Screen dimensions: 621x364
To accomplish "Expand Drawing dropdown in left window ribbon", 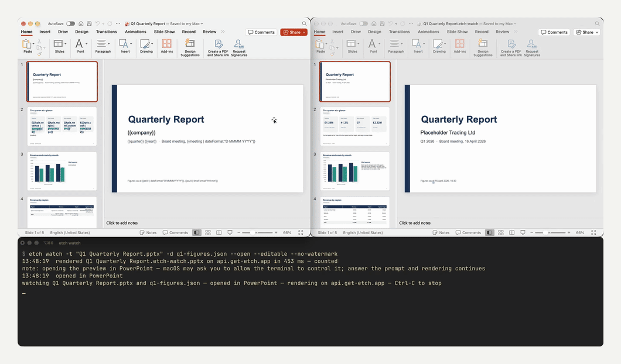I will (152, 43).
